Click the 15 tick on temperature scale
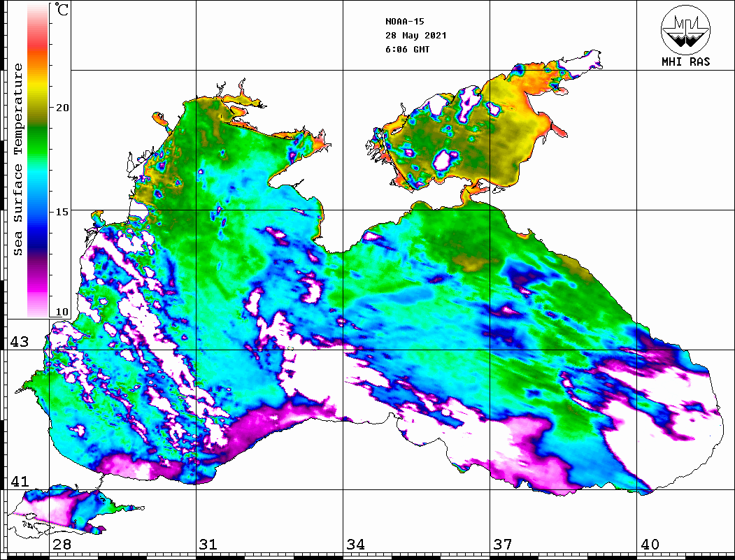The image size is (735, 560). point(62,212)
